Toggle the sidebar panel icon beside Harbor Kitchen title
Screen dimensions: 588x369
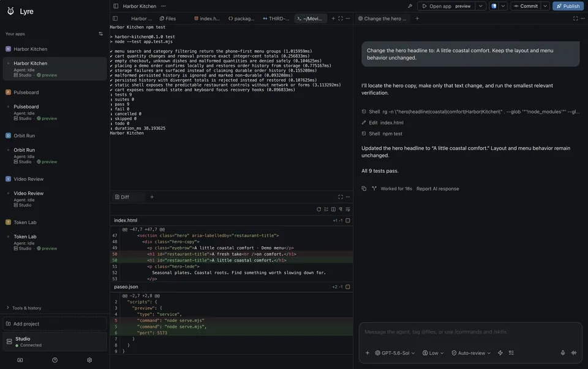[116, 6]
